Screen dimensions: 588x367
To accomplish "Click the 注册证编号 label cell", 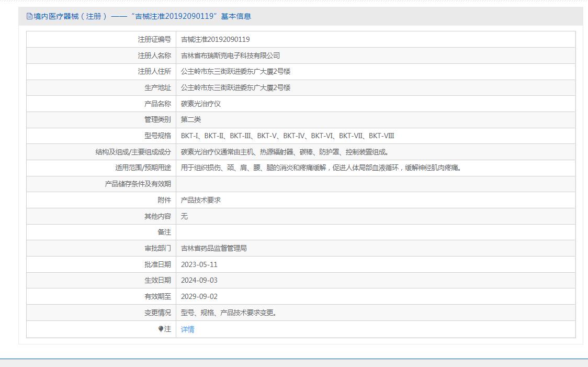I will [101, 39].
